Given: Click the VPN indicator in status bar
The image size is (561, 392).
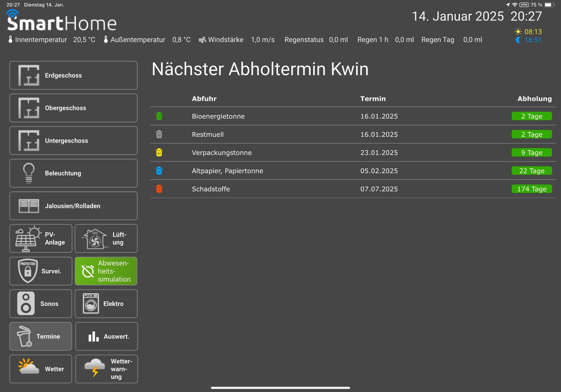Looking at the screenshot, I should pyautogui.click(x=524, y=5).
